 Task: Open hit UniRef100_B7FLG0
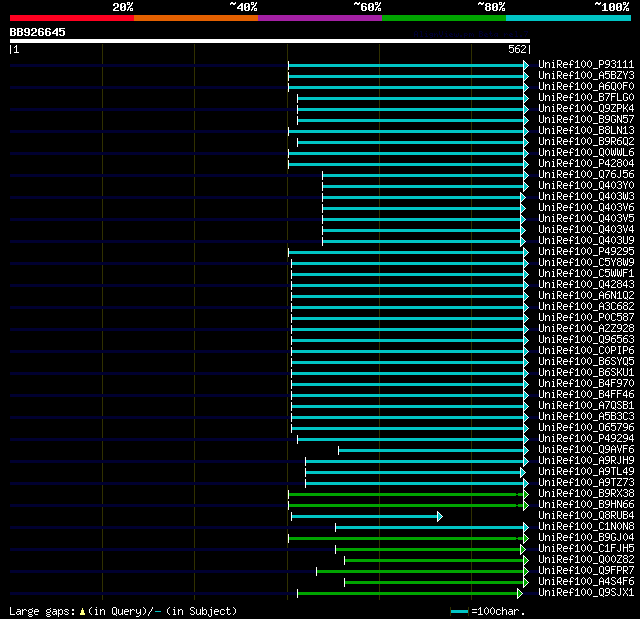click(x=586, y=98)
